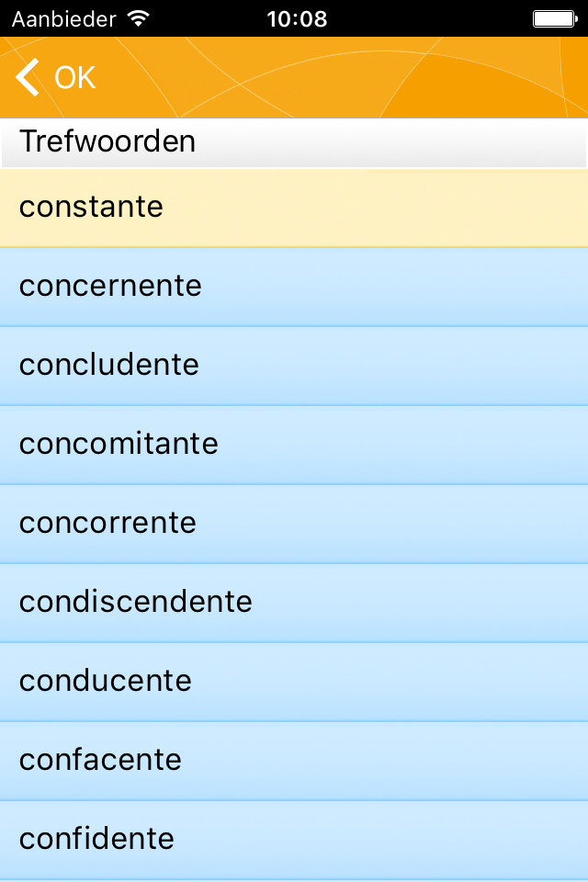
Task: Open the entry concernente
Action: pyautogui.click(x=294, y=287)
